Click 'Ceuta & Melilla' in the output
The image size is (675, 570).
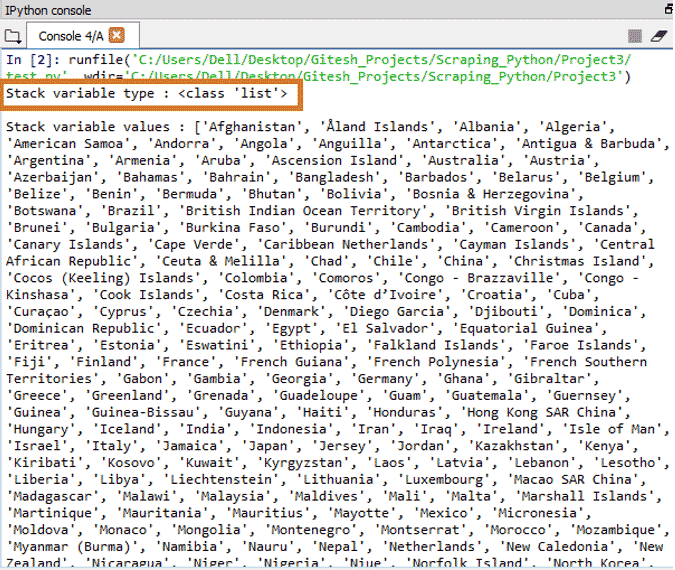pyautogui.click(x=220, y=261)
